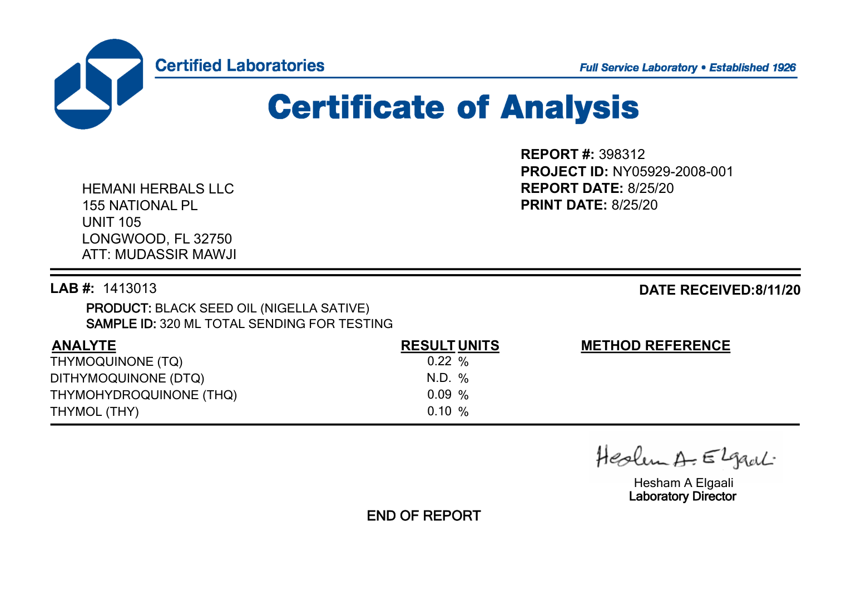This screenshot has width=851, height=616.
Task: Click 'DATE RECEIVED:8/11/20' text
Action: coord(720,290)
